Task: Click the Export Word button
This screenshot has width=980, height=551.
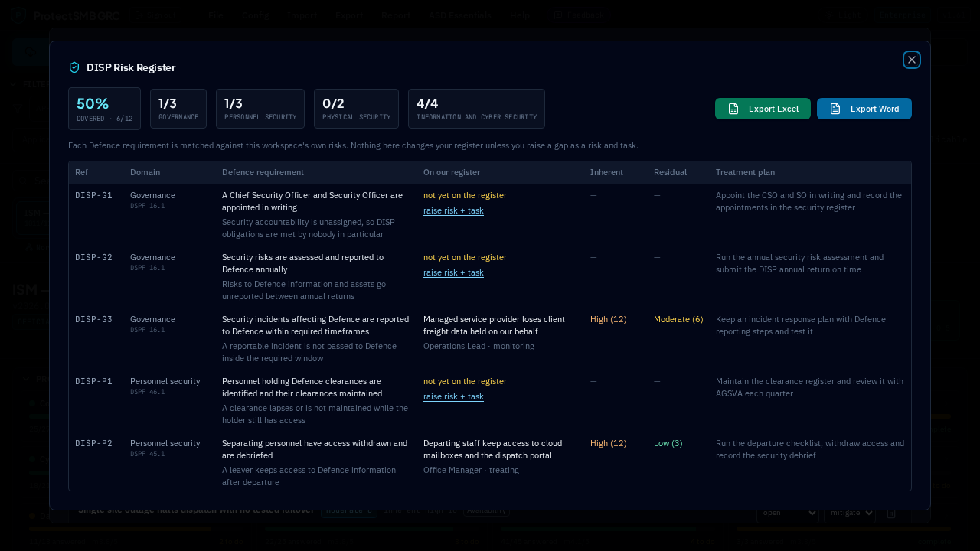Action: click(x=864, y=109)
